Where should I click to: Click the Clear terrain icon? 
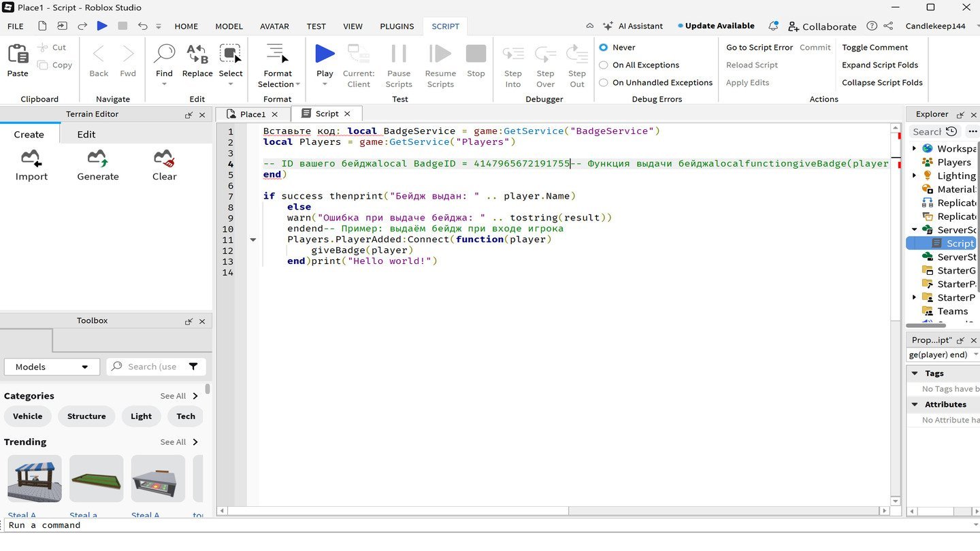click(x=164, y=158)
